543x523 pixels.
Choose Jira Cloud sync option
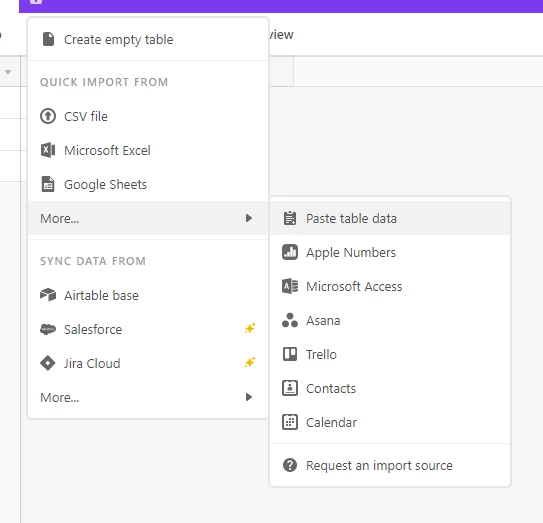tap(148, 363)
